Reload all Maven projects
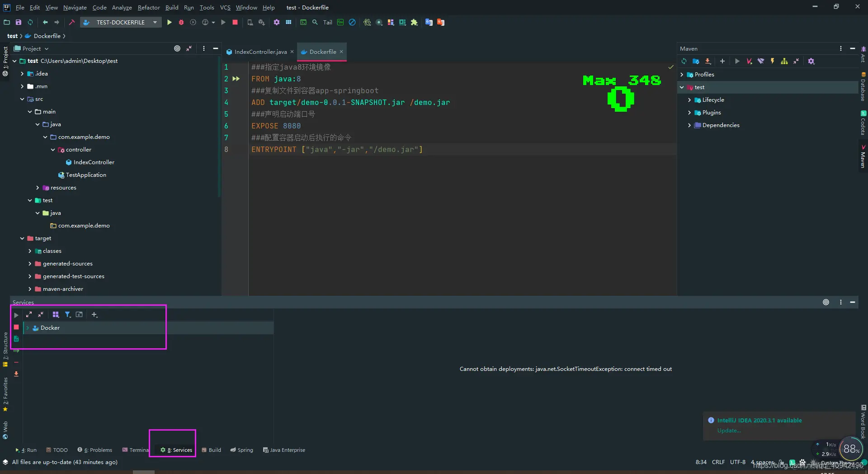This screenshot has height=474, width=868. tap(684, 61)
